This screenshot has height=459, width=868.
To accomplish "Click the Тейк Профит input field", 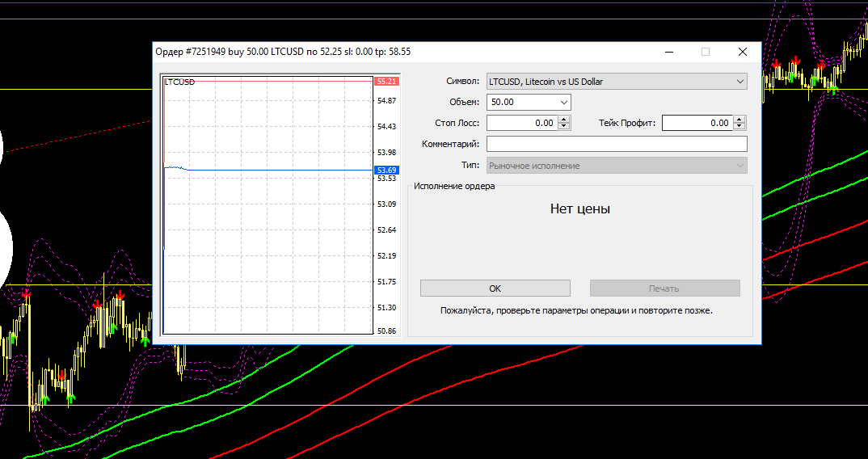I will coord(697,123).
